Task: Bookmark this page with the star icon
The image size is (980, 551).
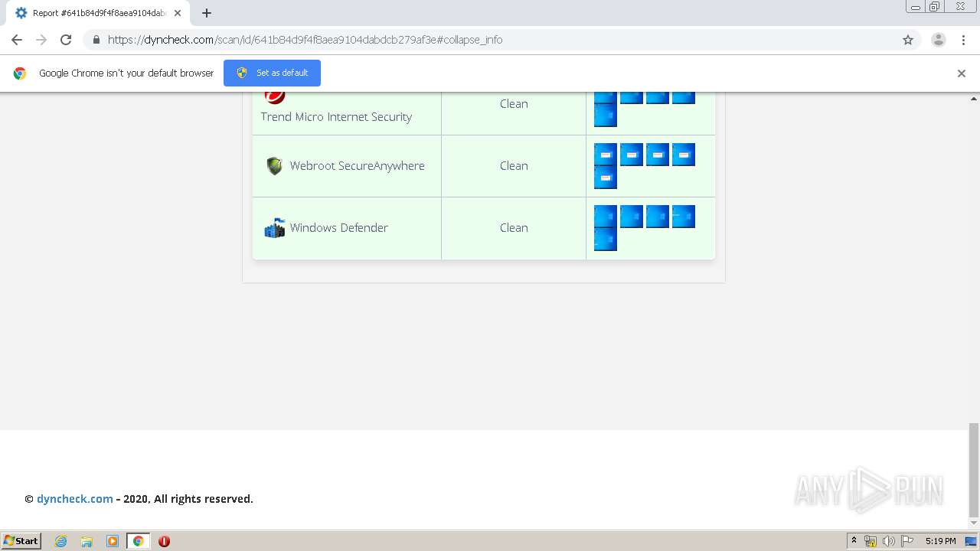Action: (x=908, y=40)
